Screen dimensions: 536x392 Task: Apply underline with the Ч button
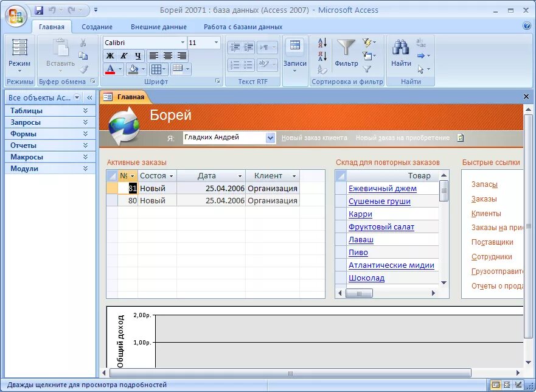pos(137,56)
